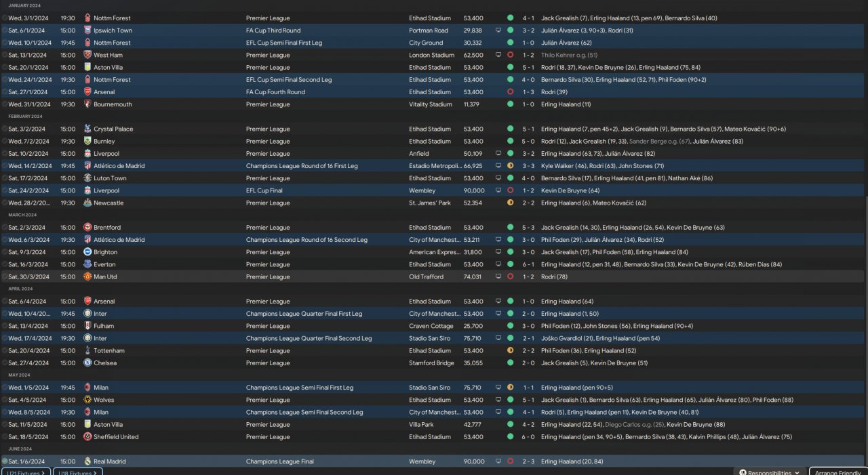Click the 'Thilo Kehrer o.g. (51)' scorer text
Viewport: 868px width, 475px height.
coord(569,55)
